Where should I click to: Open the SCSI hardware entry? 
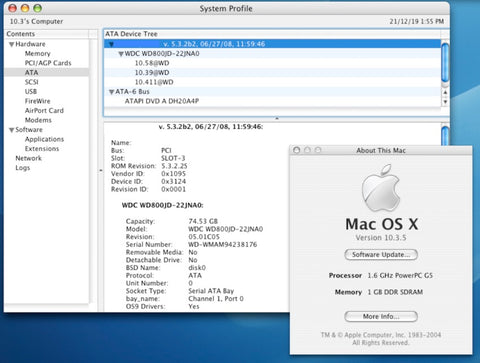click(32, 82)
